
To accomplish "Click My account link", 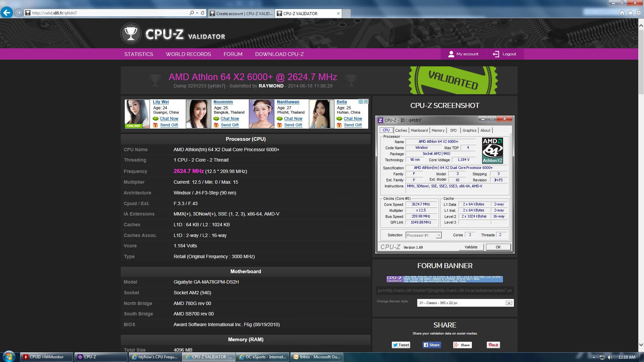I will pyautogui.click(x=467, y=54).
